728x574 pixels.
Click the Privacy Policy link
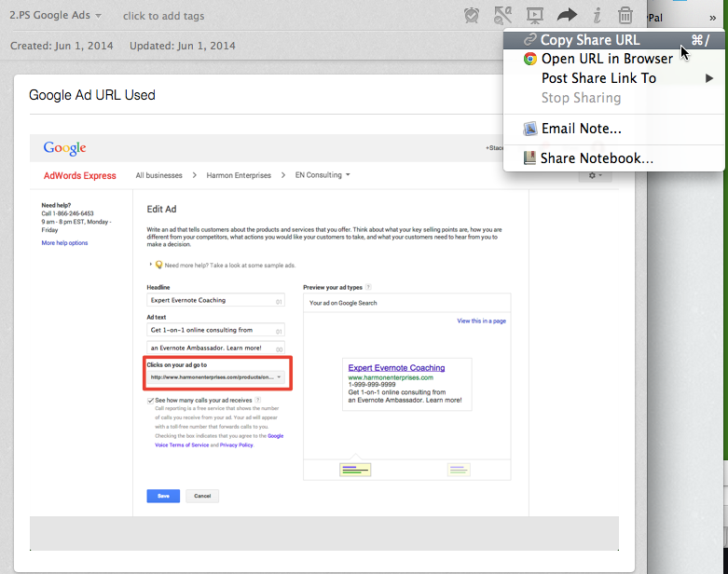click(x=237, y=445)
